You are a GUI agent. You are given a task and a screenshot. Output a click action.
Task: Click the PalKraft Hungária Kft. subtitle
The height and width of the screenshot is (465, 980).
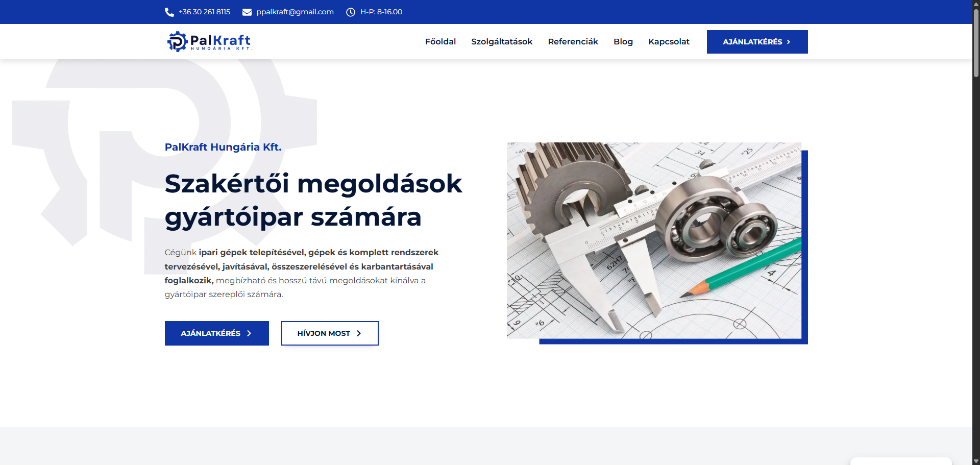223,147
